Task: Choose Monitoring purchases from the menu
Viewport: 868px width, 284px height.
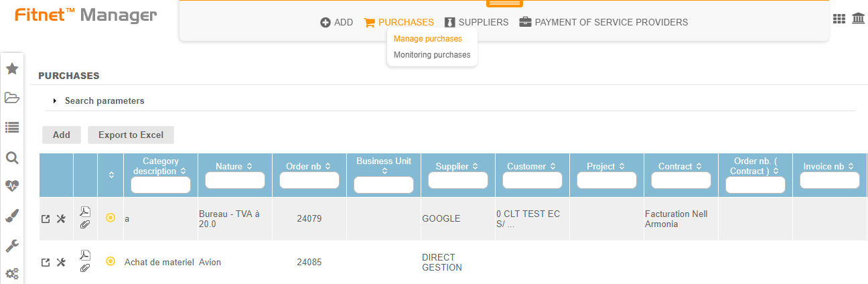Action: (432, 55)
